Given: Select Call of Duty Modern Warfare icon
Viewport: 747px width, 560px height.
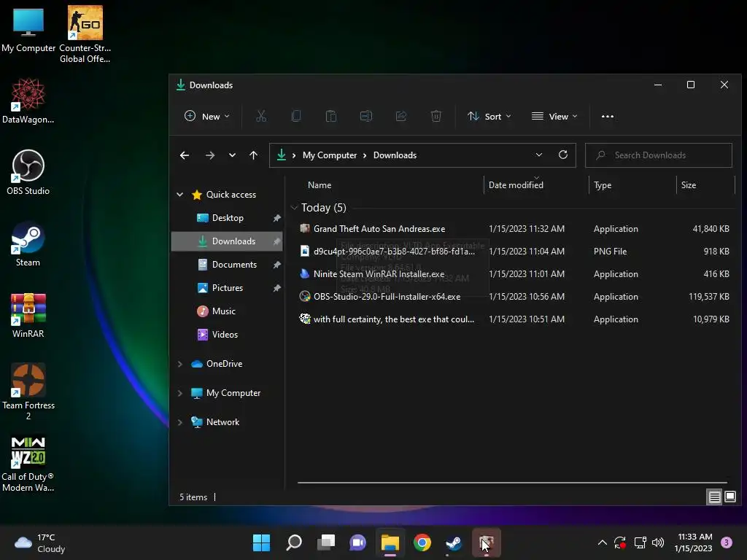Looking at the screenshot, I should [28, 464].
